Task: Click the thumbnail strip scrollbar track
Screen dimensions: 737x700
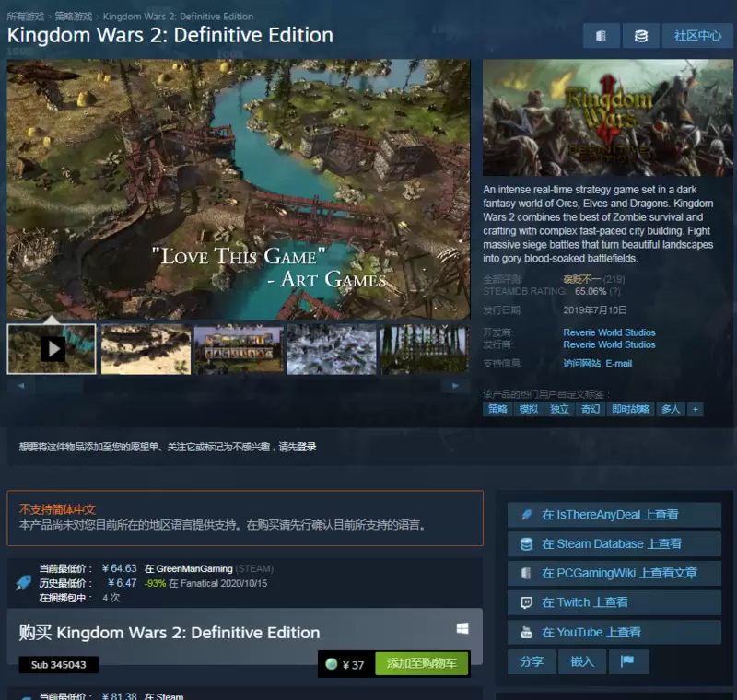Action: click(x=239, y=386)
